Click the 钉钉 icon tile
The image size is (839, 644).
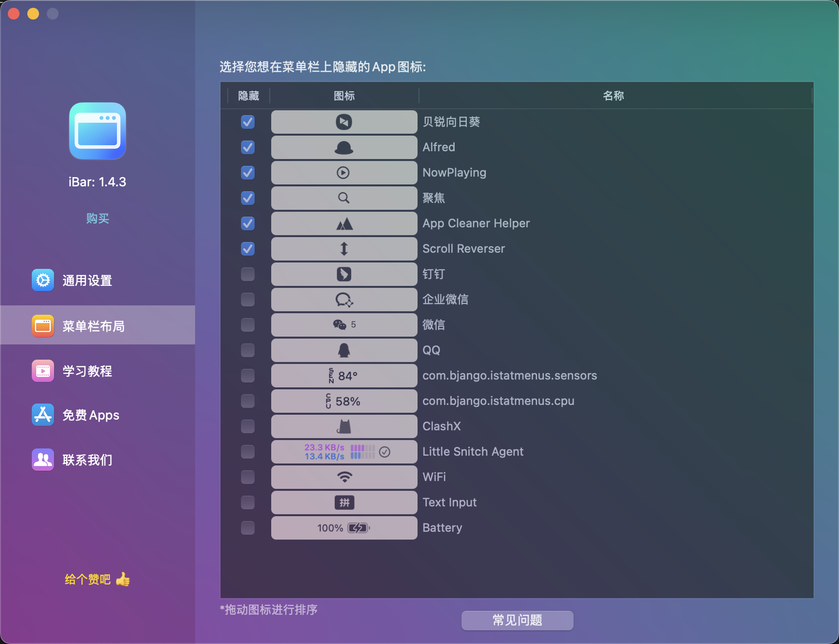[344, 274]
